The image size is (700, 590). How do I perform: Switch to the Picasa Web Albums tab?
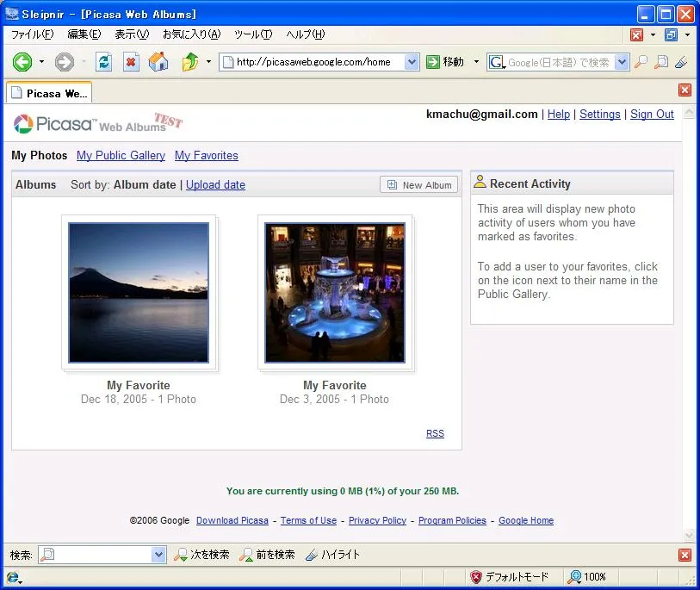48,93
